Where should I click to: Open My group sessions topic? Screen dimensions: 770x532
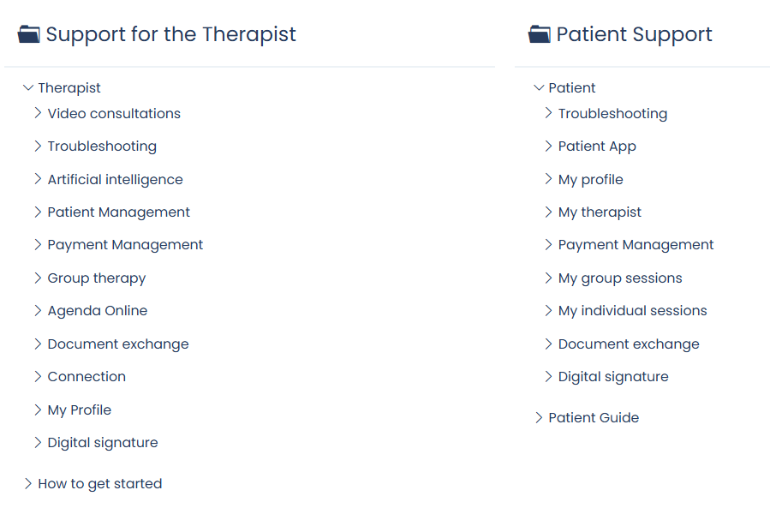620,278
